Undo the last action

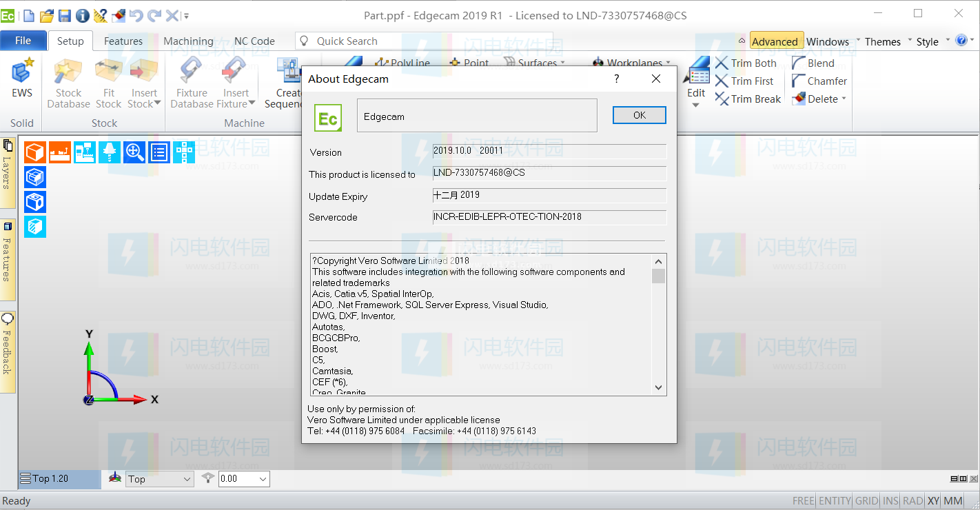click(136, 15)
